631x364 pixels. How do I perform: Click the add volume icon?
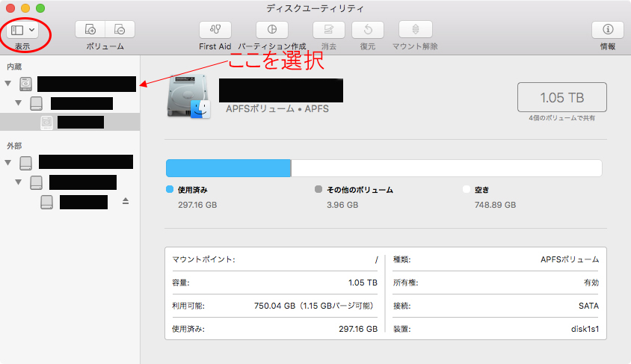(90, 29)
